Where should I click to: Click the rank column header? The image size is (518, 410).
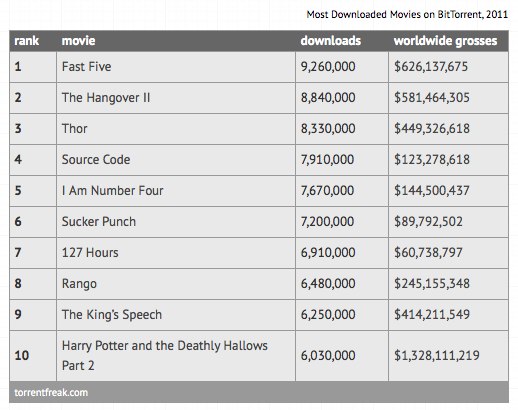27,41
